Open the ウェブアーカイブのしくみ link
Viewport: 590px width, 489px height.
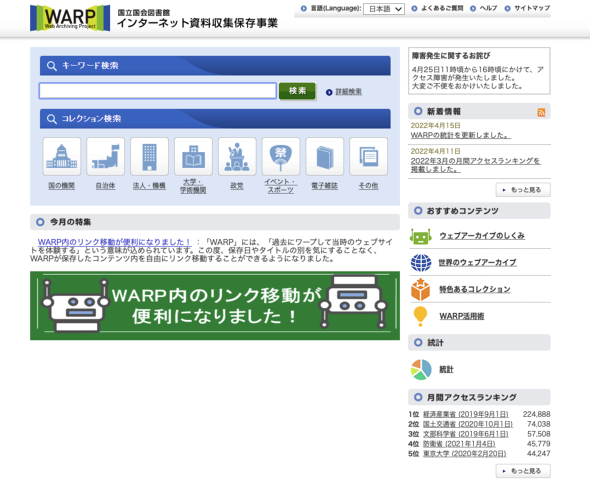[x=482, y=236]
